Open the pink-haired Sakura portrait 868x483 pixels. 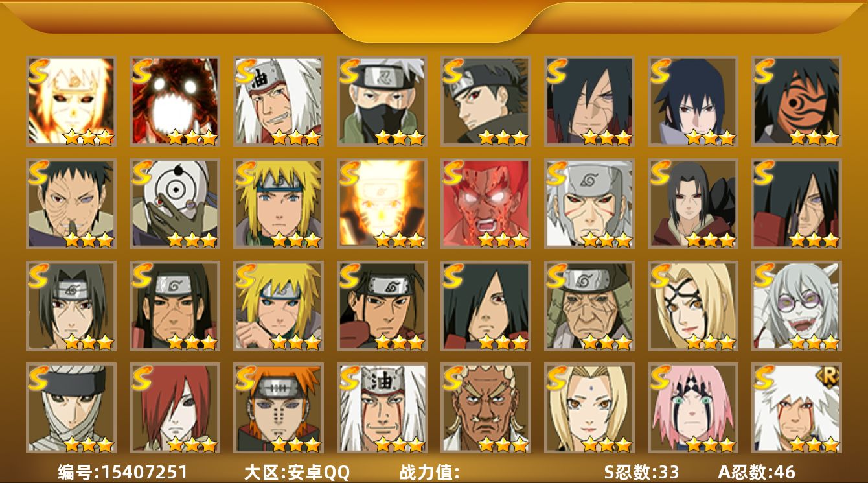(693, 408)
